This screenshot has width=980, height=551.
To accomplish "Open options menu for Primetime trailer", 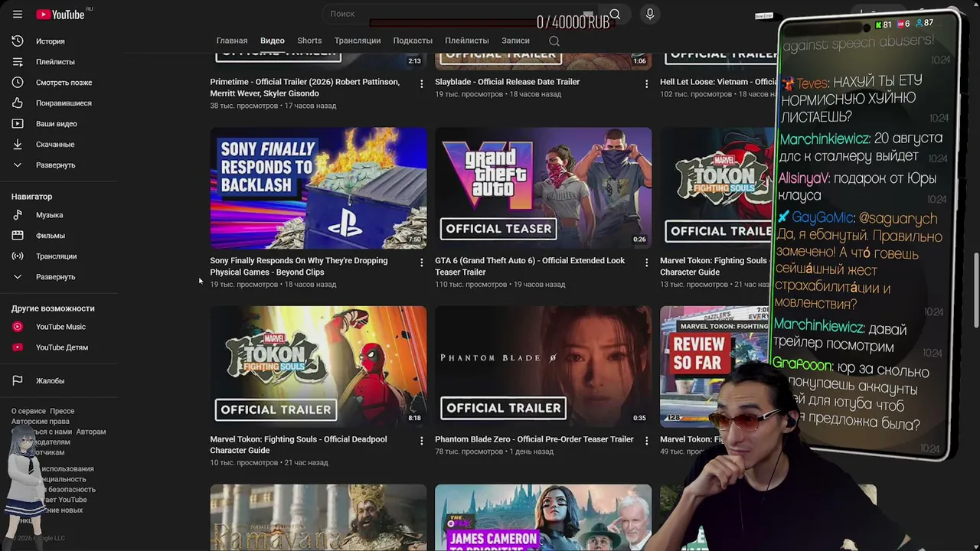I will (x=421, y=83).
